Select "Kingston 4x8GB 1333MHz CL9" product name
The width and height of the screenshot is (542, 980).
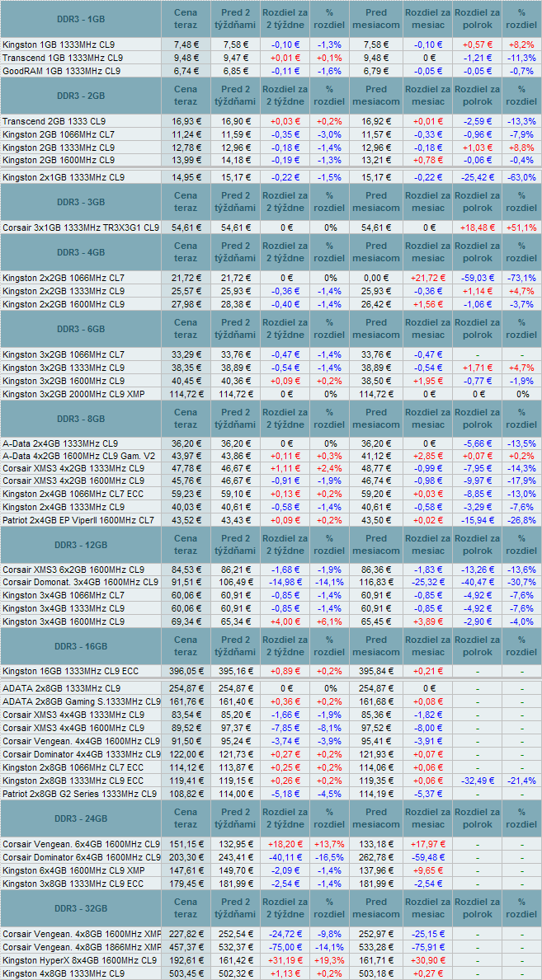pyautogui.click(x=64, y=973)
